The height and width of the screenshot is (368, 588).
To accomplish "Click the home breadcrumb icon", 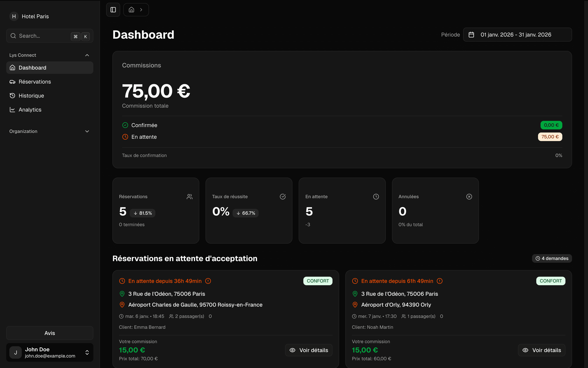I will tap(131, 10).
